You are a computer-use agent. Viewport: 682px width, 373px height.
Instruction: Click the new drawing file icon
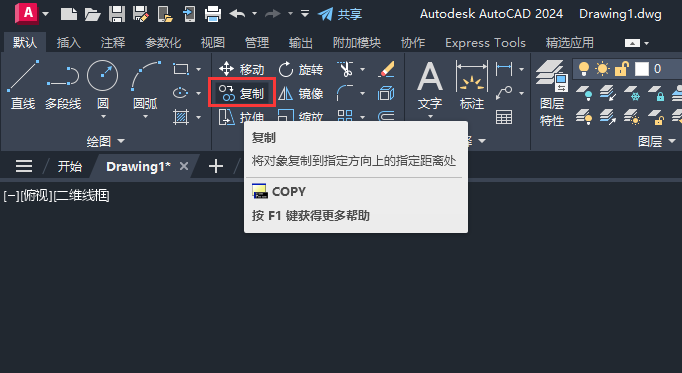(x=68, y=14)
